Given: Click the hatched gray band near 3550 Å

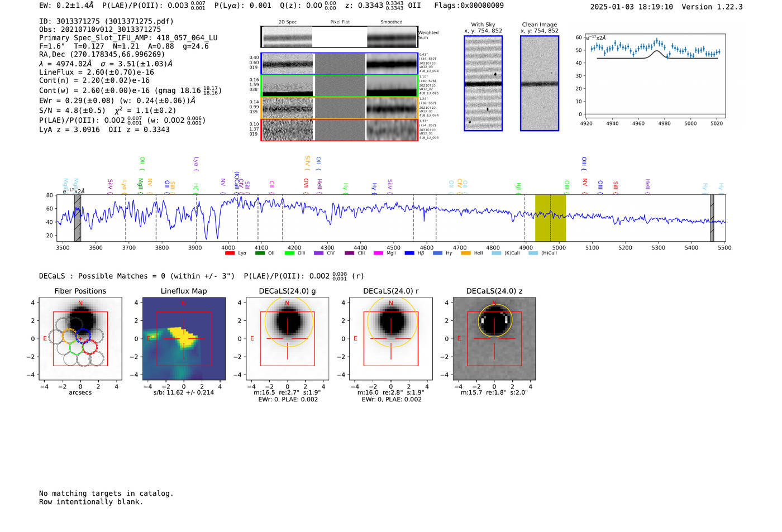Looking at the screenshot, I should click(78, 218).
